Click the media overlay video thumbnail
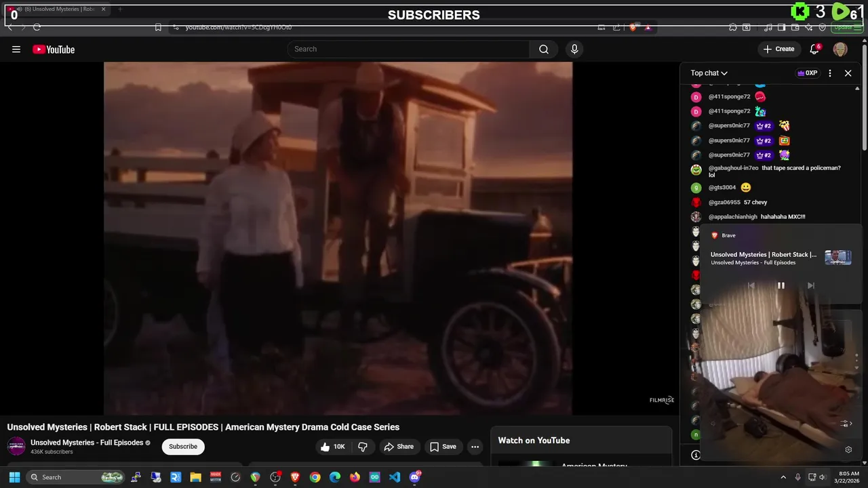868x488 pixels. [x=837, y=258]
